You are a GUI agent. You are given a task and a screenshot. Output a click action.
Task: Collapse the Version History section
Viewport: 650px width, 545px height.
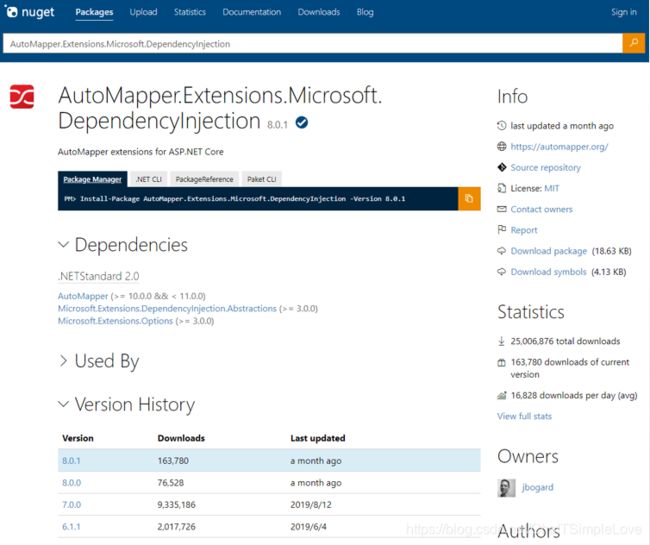click(x=63, y=404)
